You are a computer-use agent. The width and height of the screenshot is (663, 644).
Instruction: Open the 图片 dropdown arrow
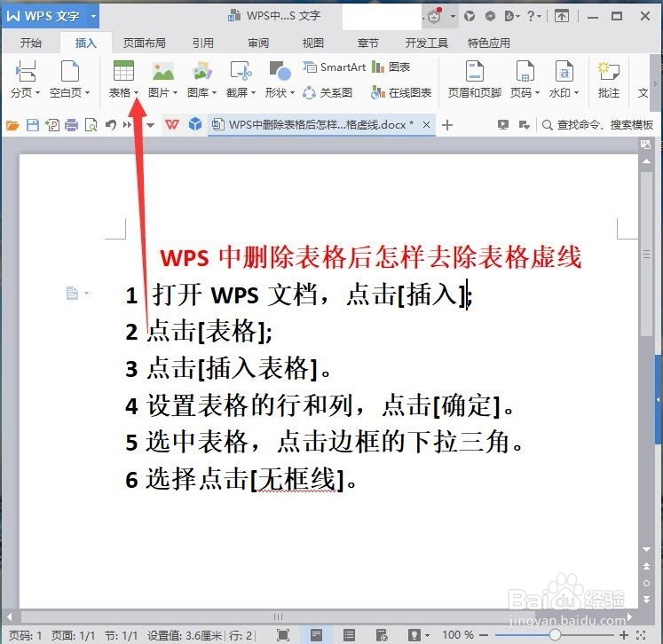(175, 92)
